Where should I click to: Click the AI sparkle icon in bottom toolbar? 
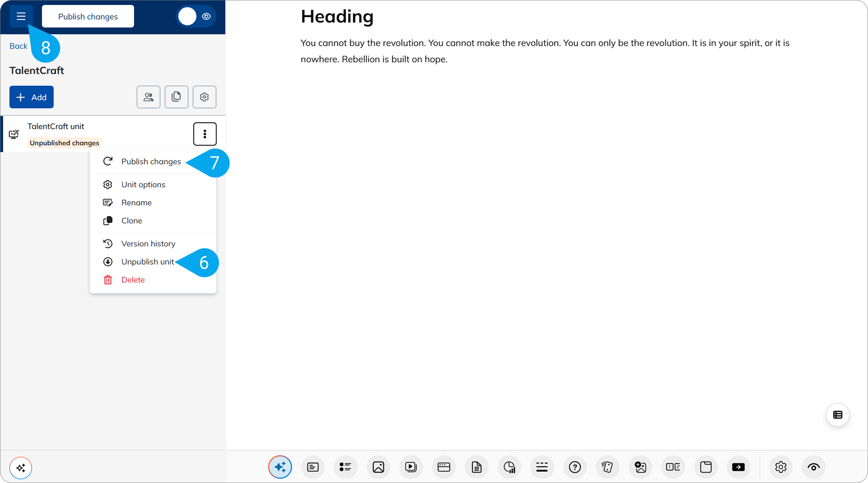tap(280, 467)
